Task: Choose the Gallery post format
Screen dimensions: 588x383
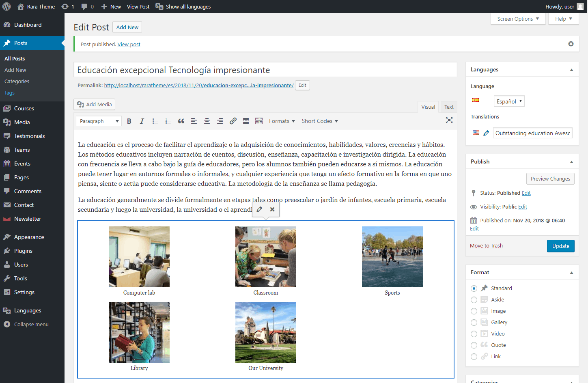Action: pos(474,323)
